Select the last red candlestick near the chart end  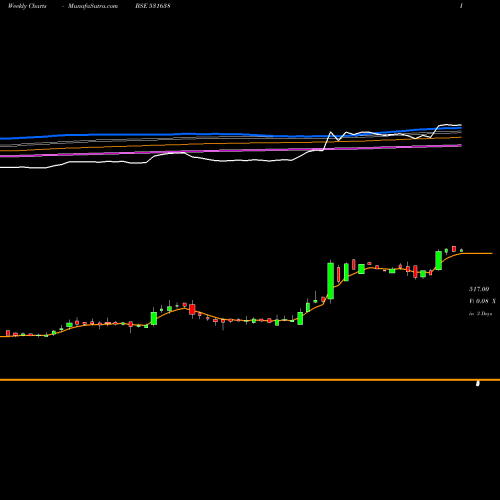(454, 249)
